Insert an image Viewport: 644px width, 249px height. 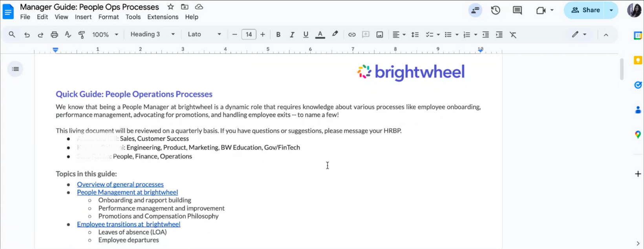click(380, 35)
